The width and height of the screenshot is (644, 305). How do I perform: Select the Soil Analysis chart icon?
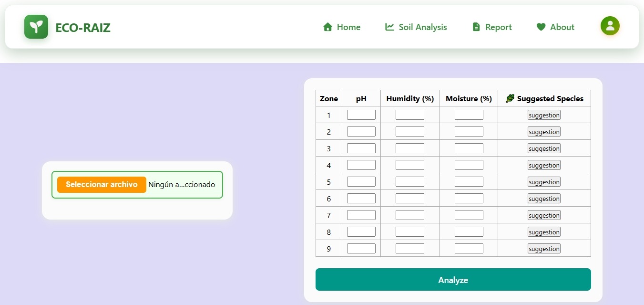tap(389, 27)
